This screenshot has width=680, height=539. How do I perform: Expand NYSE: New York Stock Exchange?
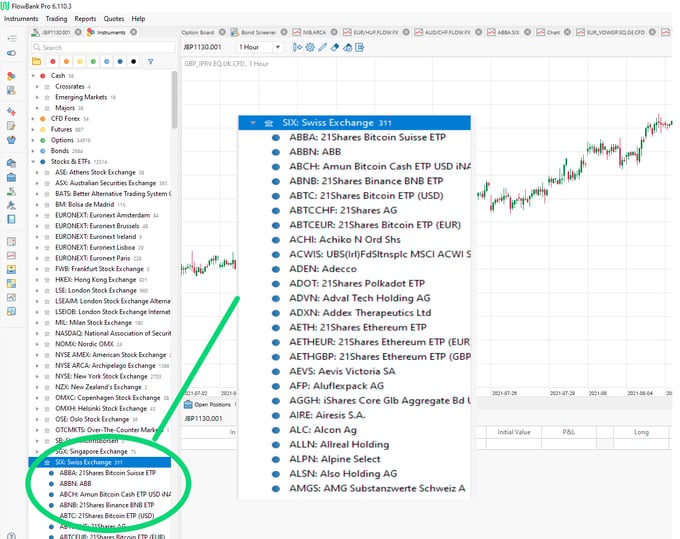[37, 376]
